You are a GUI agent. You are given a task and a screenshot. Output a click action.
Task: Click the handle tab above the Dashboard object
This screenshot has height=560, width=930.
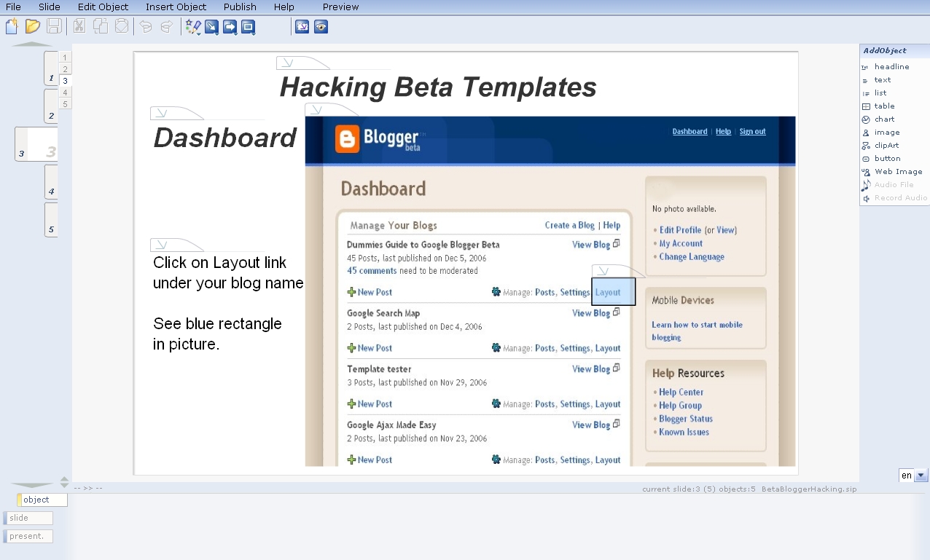(177, 113)
